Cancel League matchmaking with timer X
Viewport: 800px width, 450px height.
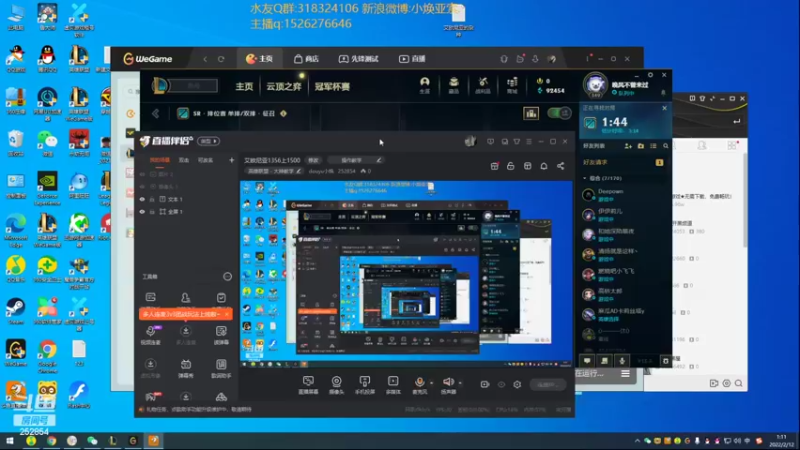click(664, 108)
